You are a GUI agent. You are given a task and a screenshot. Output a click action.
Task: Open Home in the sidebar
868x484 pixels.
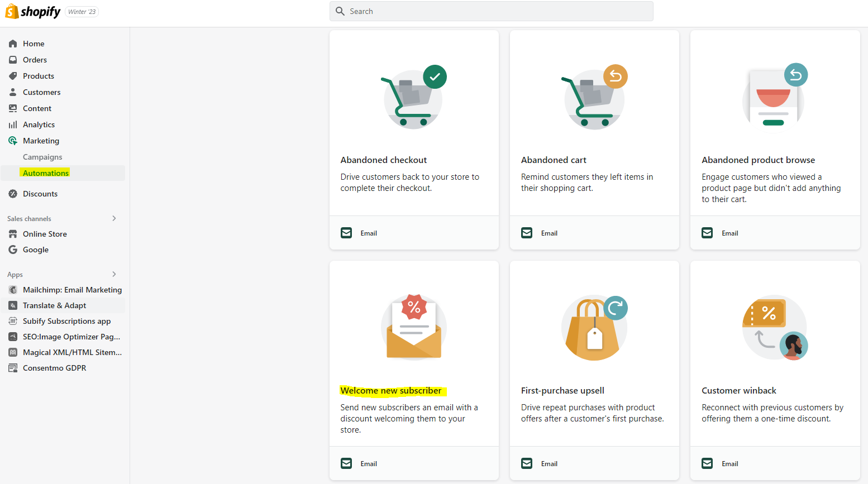coord(34,44)
